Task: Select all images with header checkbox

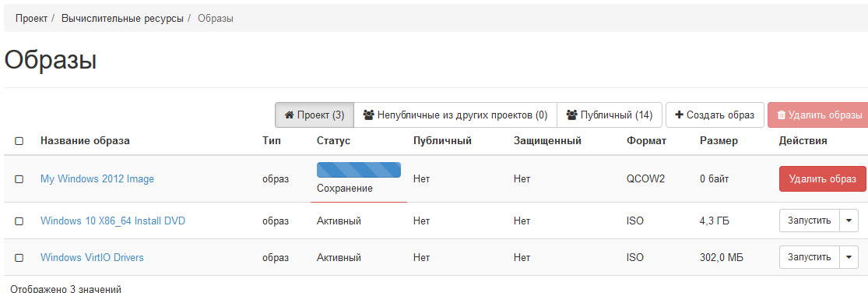Action: pyautogui.click(x=19, y=141)
